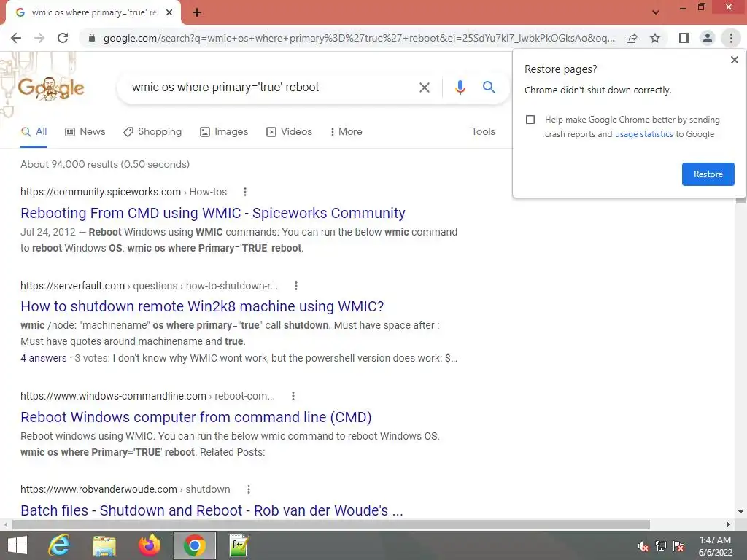The image size is (747, 560).
Task: Go to Google home via the doodle logo
Action: click(x=51, y=87)
